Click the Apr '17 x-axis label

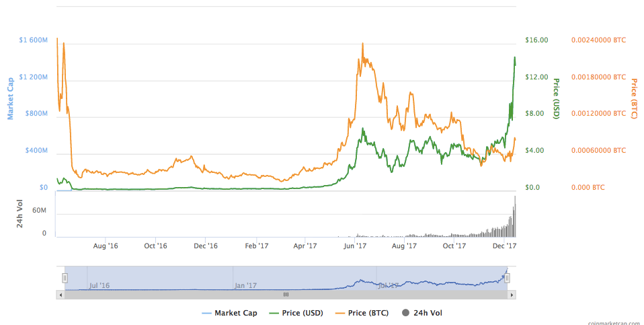point(305,246)
